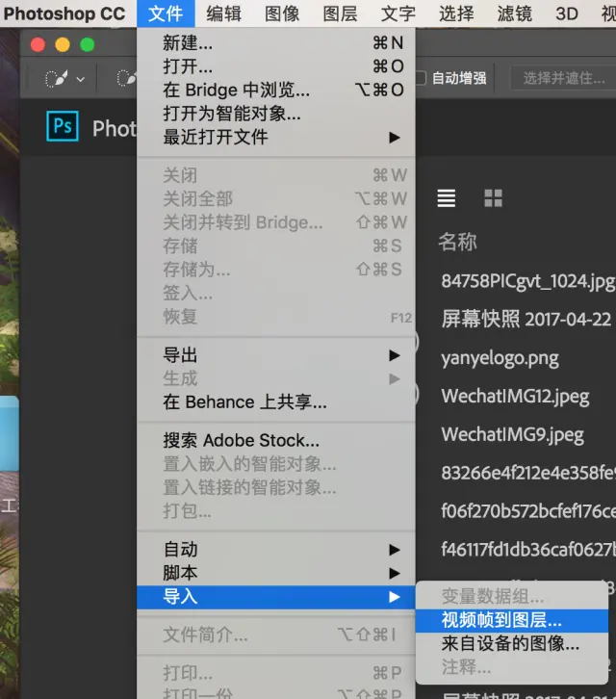Open recent file starting with f46117fd1db36caf0627

tap(528, 550)
